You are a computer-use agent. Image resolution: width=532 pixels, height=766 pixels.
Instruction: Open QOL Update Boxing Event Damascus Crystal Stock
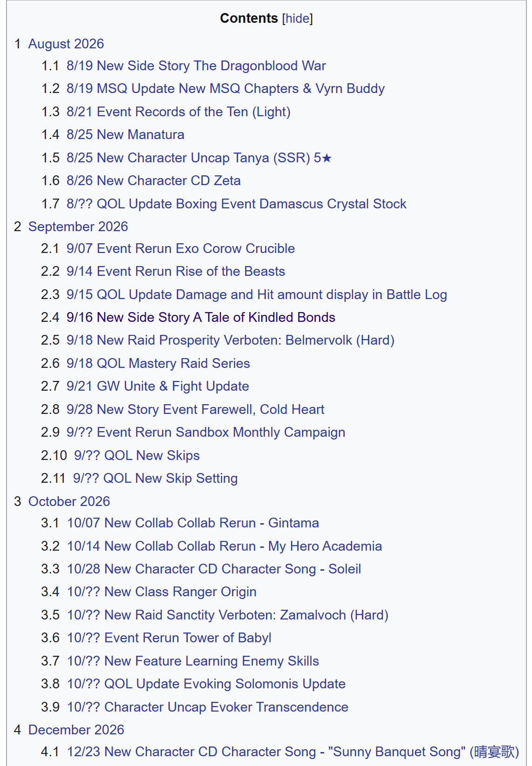pos(236,204)
